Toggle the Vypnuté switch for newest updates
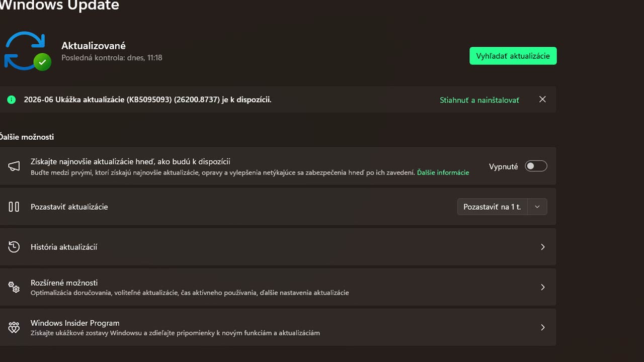The image size is (644, 362). point(536,166)
